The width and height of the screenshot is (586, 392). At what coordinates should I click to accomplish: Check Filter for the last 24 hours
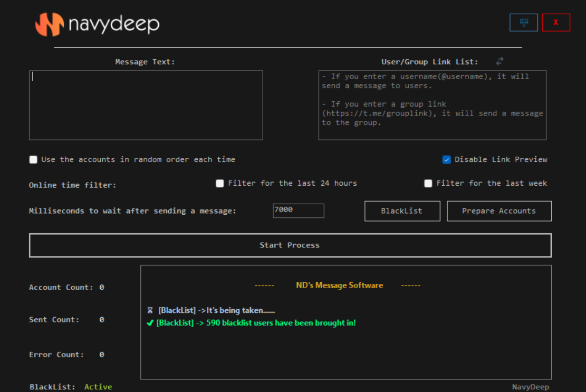[220, 183]
